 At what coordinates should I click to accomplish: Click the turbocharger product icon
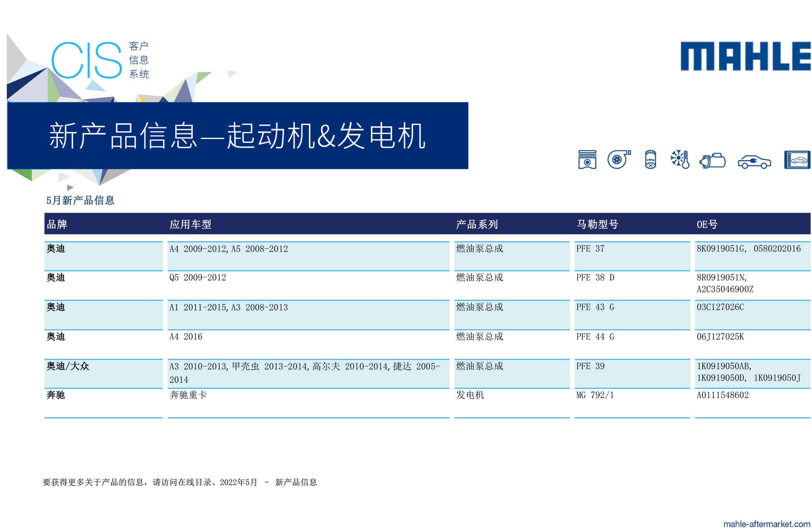point(619,159)
